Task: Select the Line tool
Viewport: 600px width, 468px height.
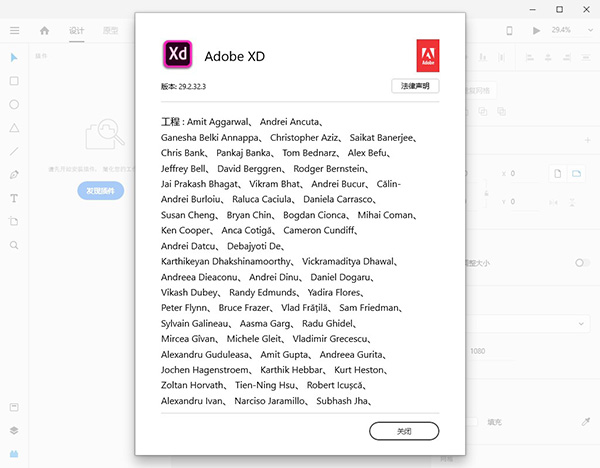Action: [x=14, y=151]
